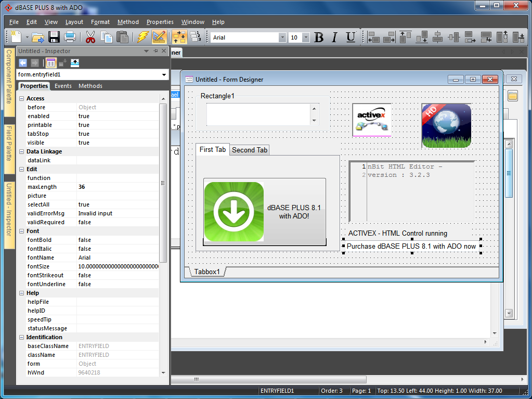The height and width of the screenshot is (399, 532).
Task: Toggle Inspector categorized view icon
Action: [51, 63]
